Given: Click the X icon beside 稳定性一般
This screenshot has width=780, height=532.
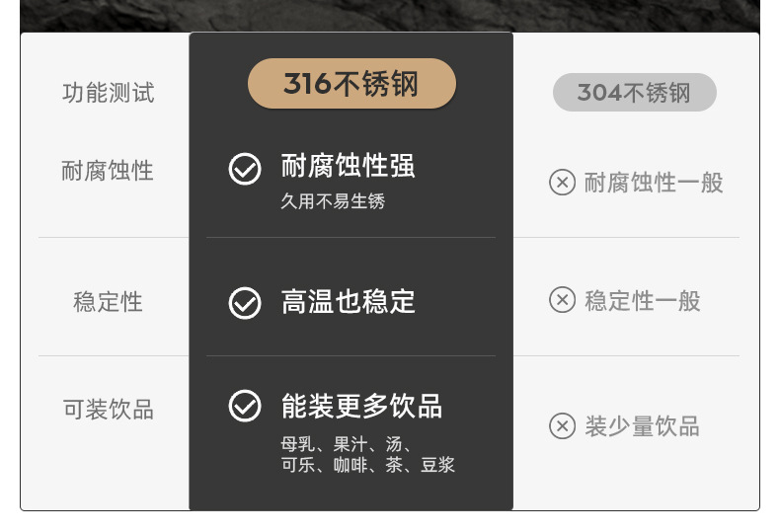Looking at the screenshot, I should tap(562, 300).
